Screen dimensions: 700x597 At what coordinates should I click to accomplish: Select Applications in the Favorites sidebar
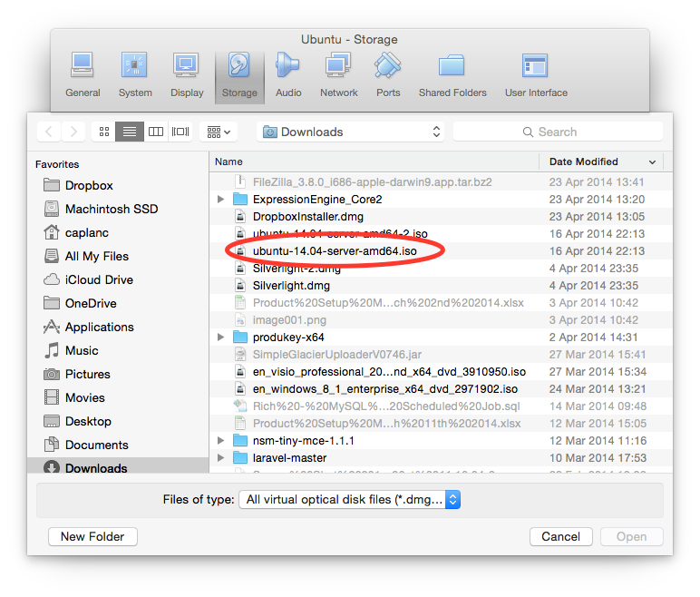click(99, 327)
